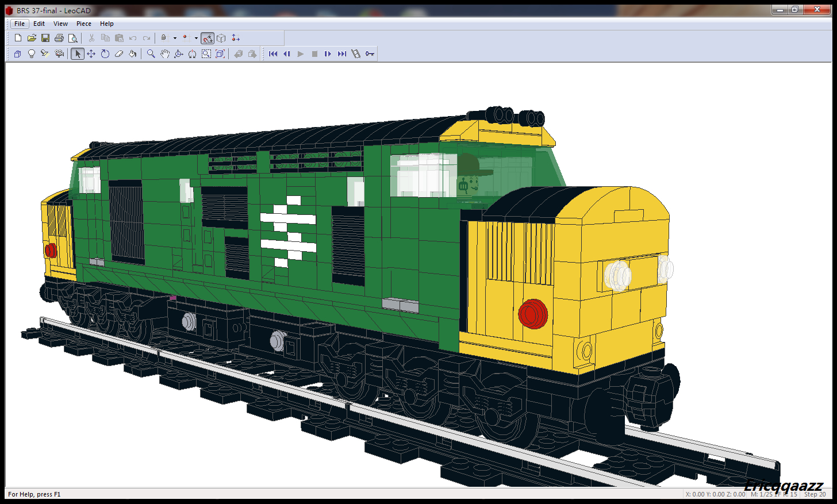The image size is (837, 504).
Task: Save the model using the floppy disk icon
Action: (45, 38)
